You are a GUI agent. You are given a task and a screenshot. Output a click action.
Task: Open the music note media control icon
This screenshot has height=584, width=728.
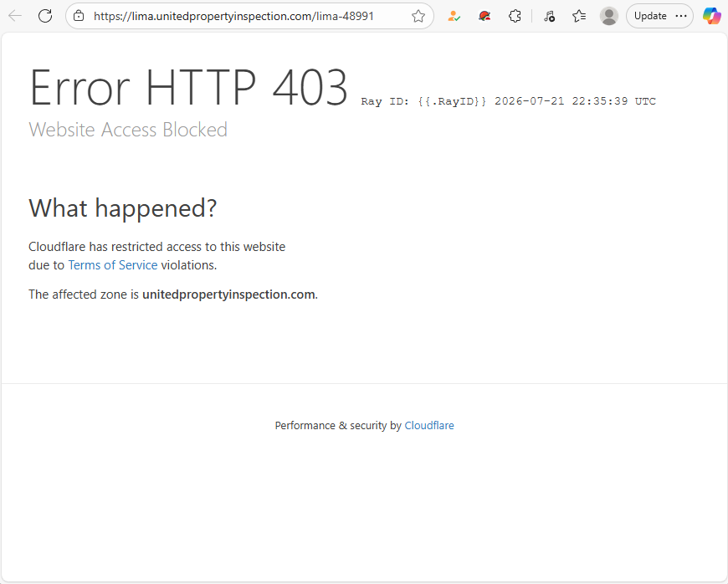click(549, 16)
